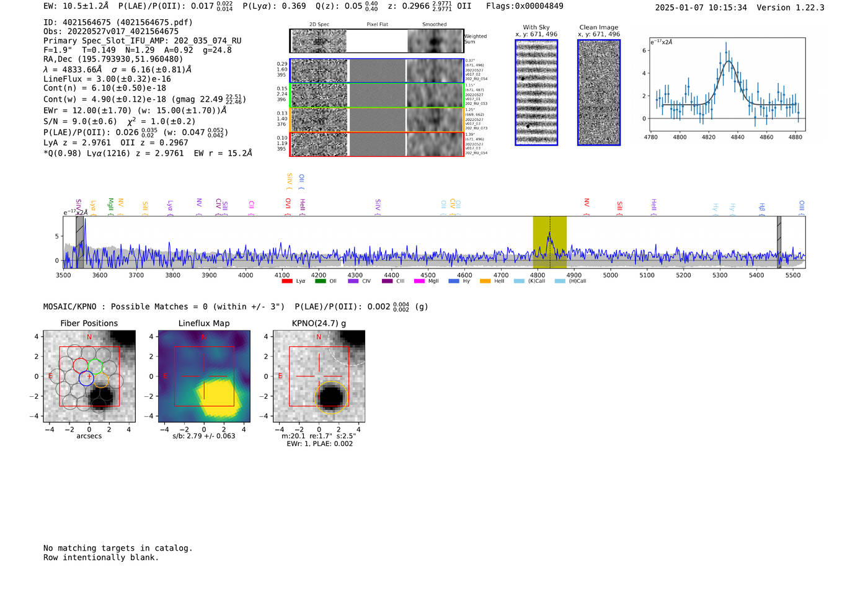The width and height of the screenshot is (868, 591).
Task: Click the m:20.1 re:1.7" s:2.5" caption
Action: (319, 436)
